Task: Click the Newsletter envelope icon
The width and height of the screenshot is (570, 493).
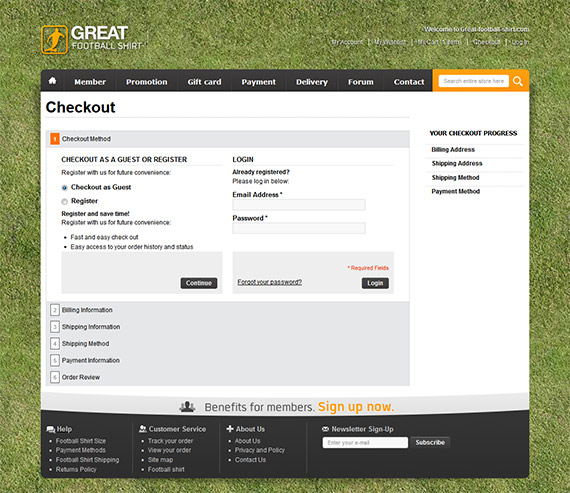Action: coord(325,429)
